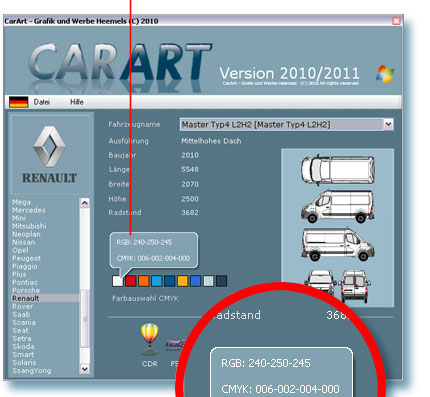Pick the red color swatch

[131, 281]
